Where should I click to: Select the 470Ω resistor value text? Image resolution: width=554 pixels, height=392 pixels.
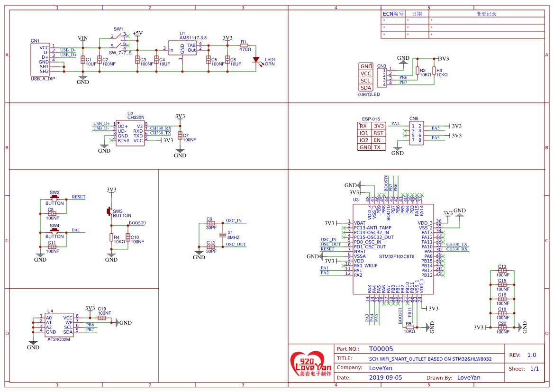click(x=245, y=49)
